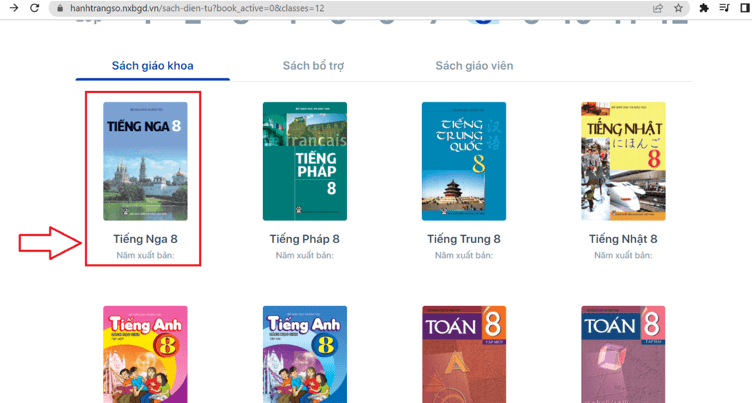752x403 pixels.
Task: Click the Tiếng Trung 8 title link
Action: pyautogui.click(x=463, y=239)
